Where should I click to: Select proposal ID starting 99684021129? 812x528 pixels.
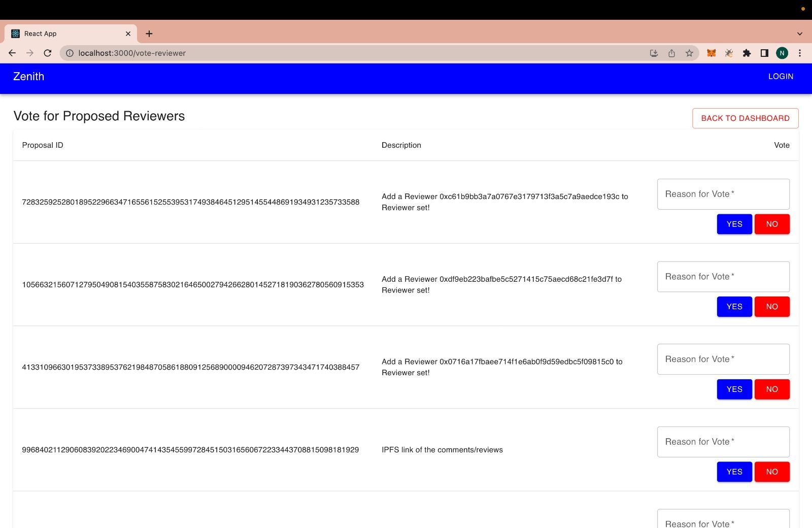190,450
